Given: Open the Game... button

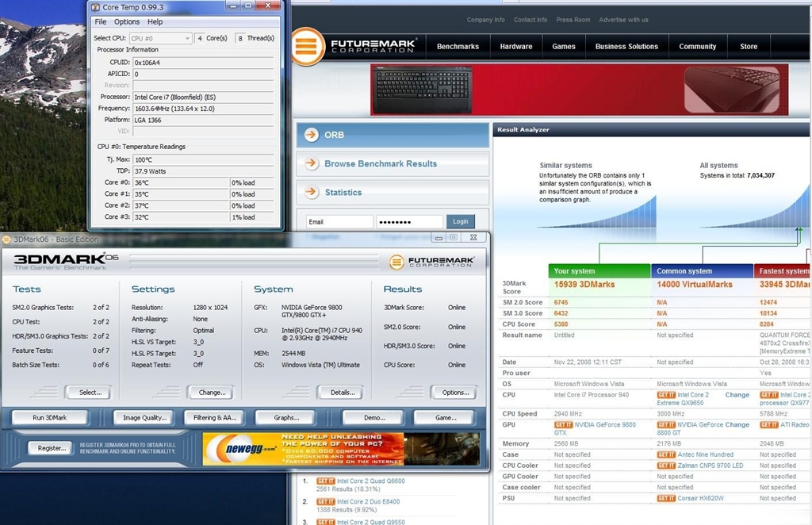Looking at the screenshot, I should coord(446,417).
